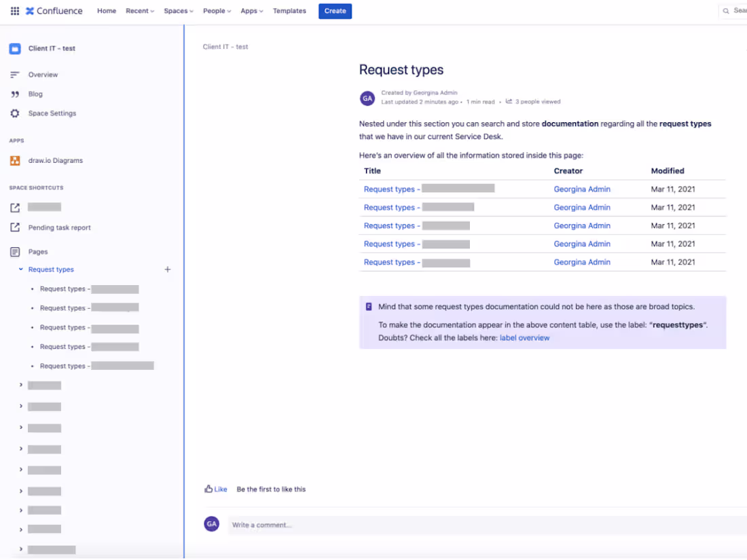The height and width of the screenshot is (560, 747).
Task: Open the Confluence app switcher grid icon
Action: click(14, 11)
